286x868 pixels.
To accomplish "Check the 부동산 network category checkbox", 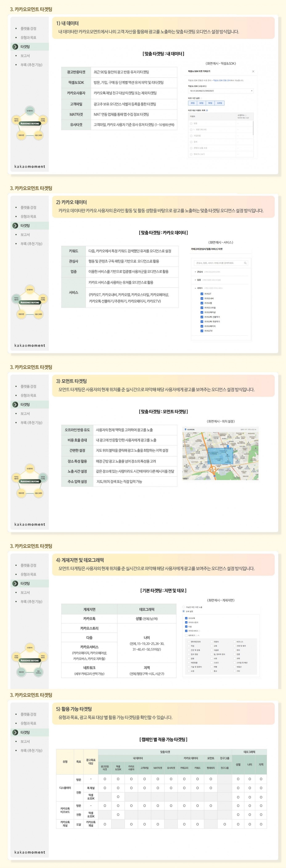I will coord(234,667).
